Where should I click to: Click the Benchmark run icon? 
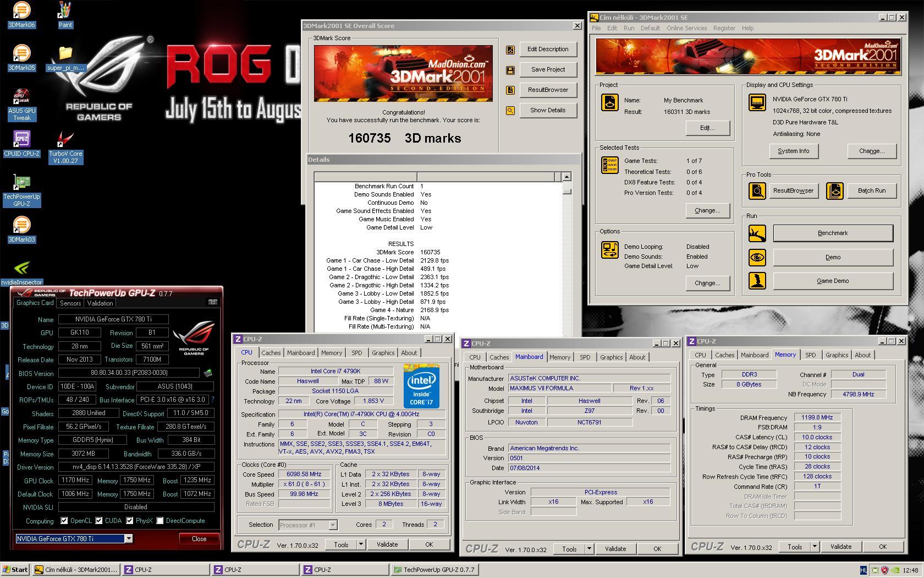pos(757,233)
